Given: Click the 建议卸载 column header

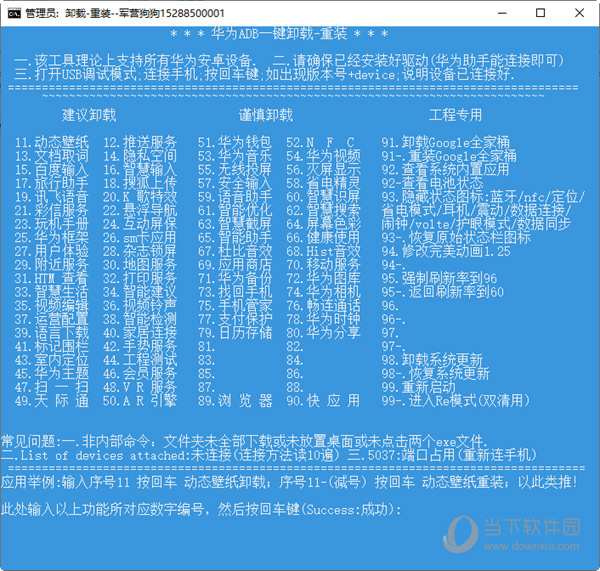Looking at the screenshot, I should click(89, 115).
